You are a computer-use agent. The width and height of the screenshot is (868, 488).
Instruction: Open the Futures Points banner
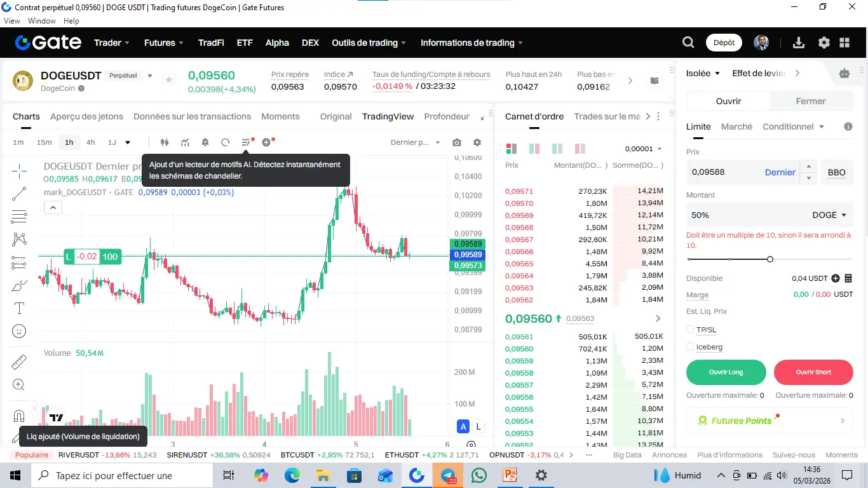(x=770, y=421)
